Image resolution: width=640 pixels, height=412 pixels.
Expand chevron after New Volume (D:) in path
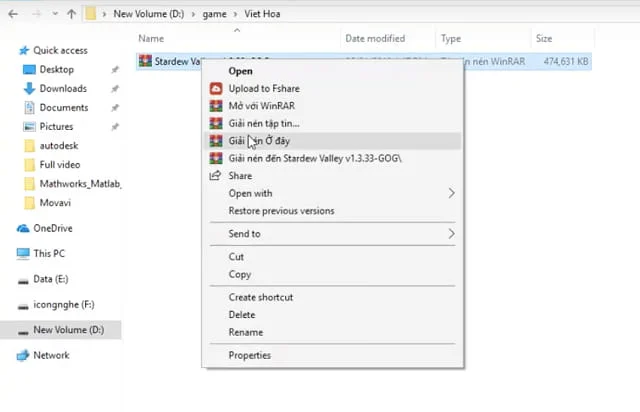pos(193,14)
